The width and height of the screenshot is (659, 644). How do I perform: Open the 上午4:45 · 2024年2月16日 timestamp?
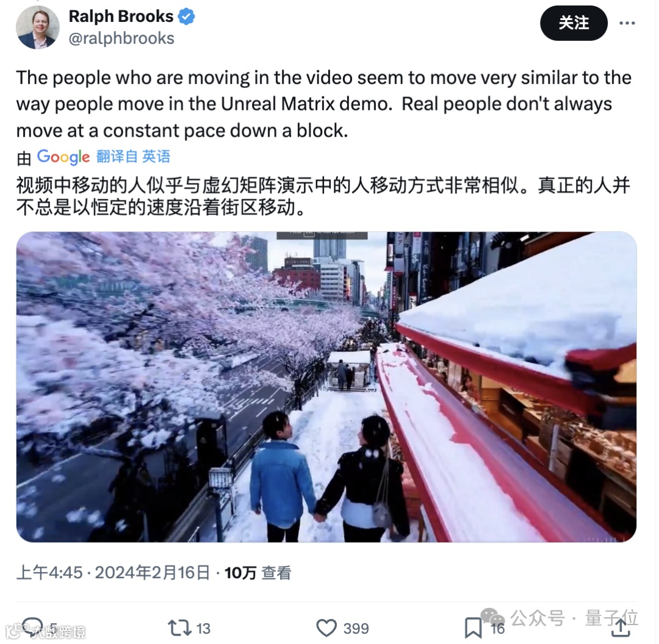coord(113,573)
